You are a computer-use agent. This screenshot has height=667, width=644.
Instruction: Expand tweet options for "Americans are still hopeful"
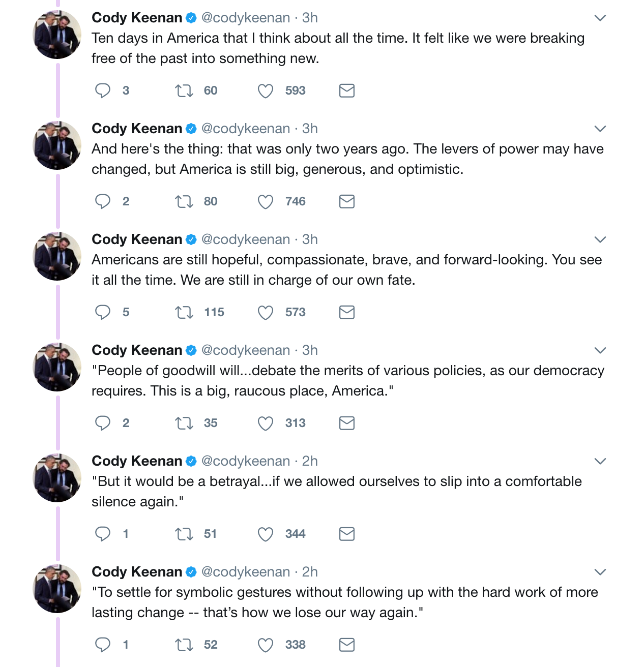(x=600, y=239)
